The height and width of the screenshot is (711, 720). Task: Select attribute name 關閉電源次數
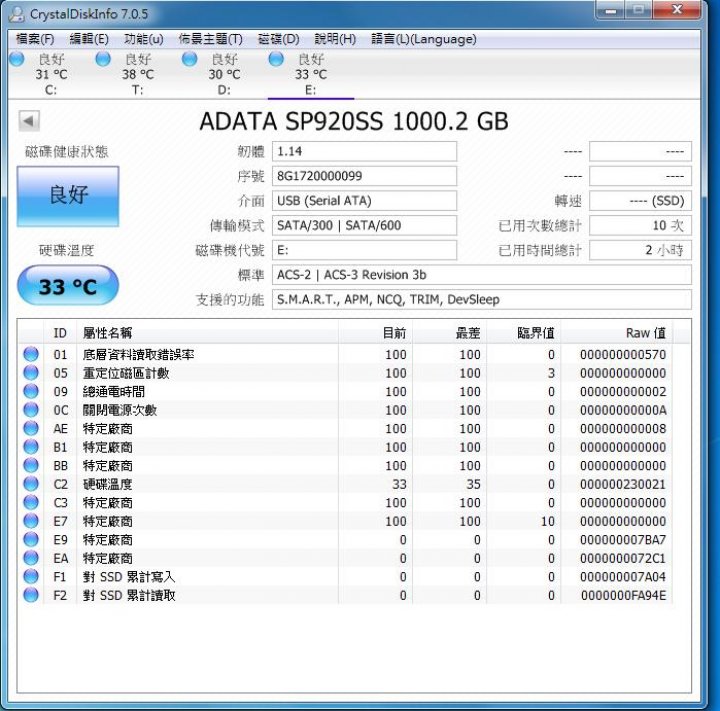(x=119, y=410)
